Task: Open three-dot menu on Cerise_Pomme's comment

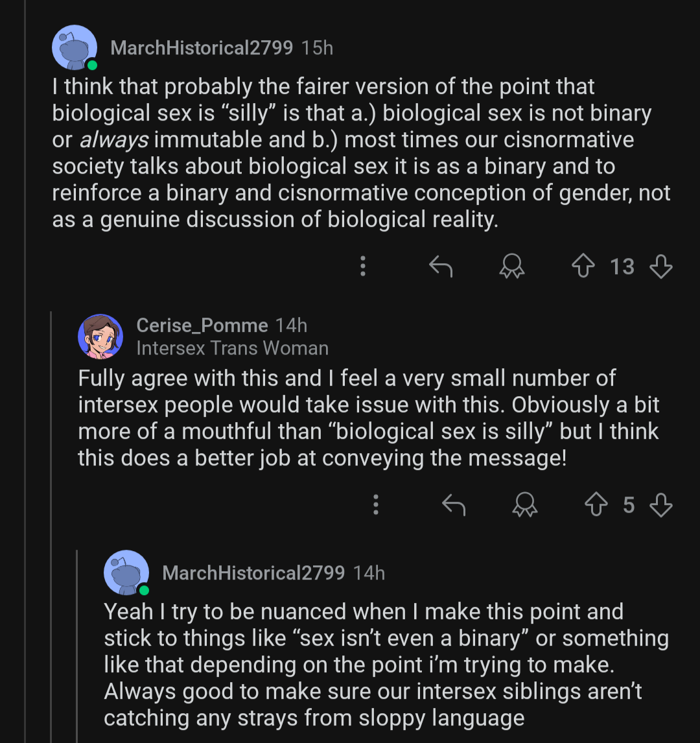Action: click(375, 504)
